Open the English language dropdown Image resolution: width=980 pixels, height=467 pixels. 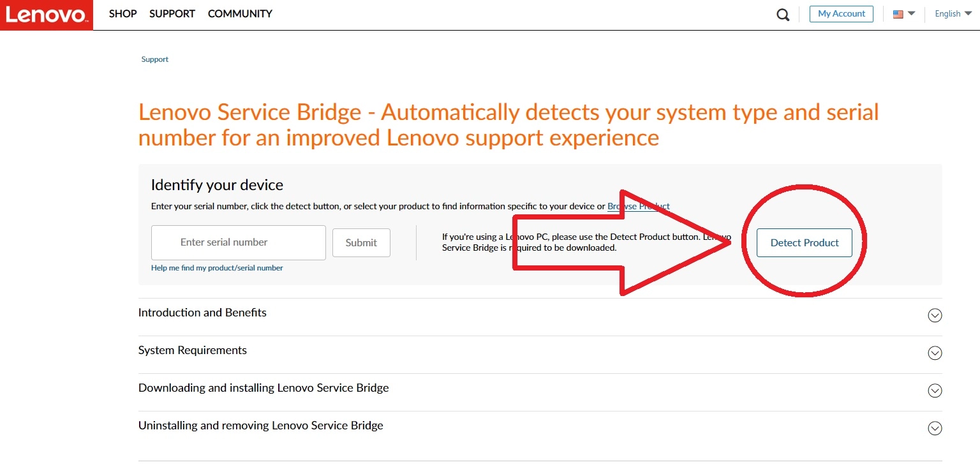[x=953, y=14]
